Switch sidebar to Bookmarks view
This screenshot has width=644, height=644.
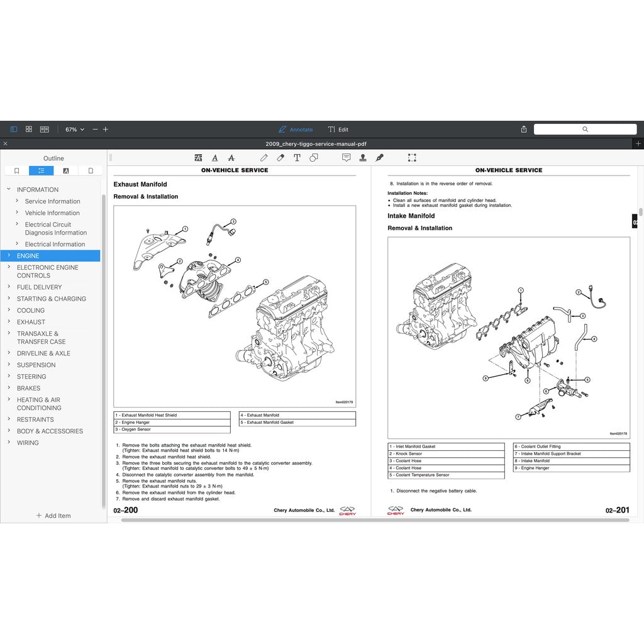point(16,170)
